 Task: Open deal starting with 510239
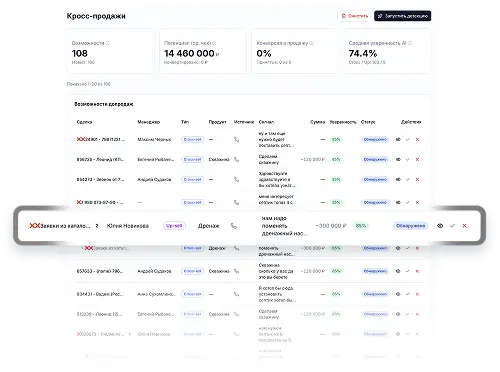click(x=99, y=314)
